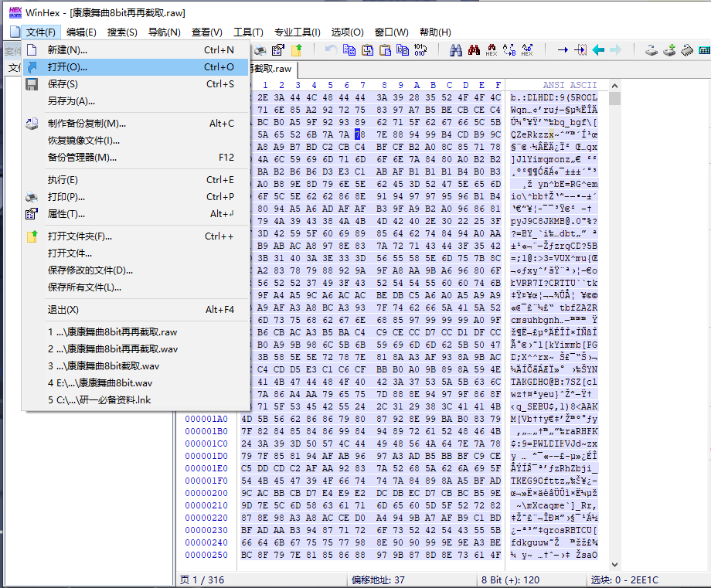Choose 退出(X) menu entry
711x588 pixels.
(x=135, y=310)
